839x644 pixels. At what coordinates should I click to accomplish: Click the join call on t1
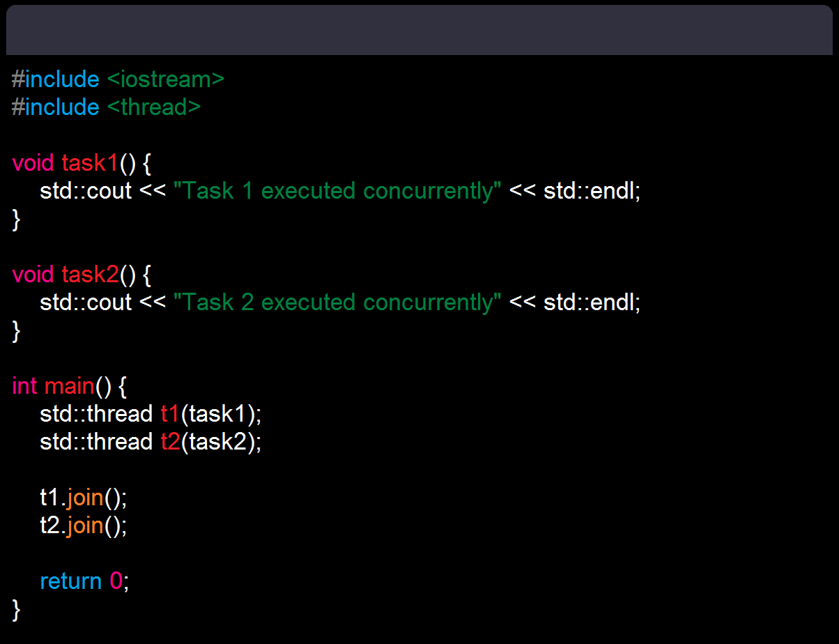pos(85,498)
